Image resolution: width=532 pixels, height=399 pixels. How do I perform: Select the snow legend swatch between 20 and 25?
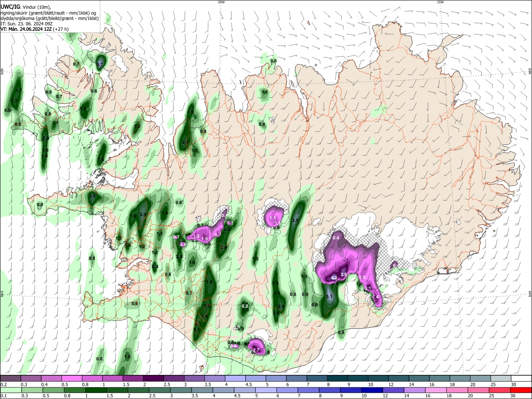[480, 379]
